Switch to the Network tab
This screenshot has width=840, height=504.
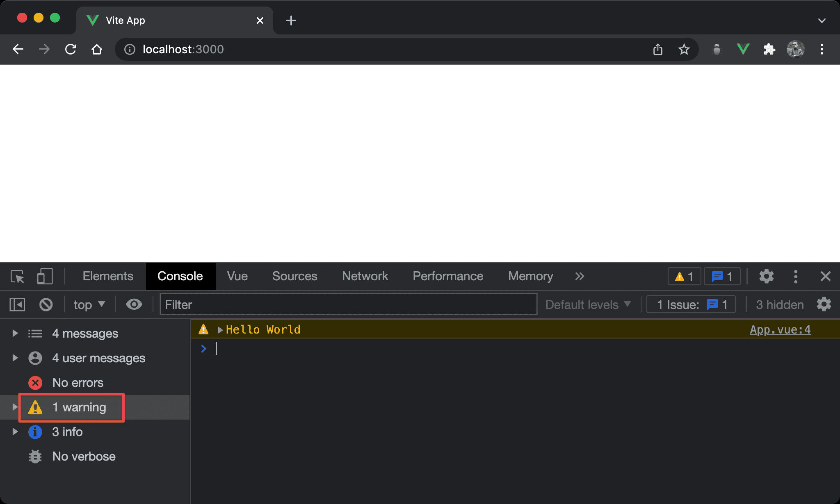point(365,277)
